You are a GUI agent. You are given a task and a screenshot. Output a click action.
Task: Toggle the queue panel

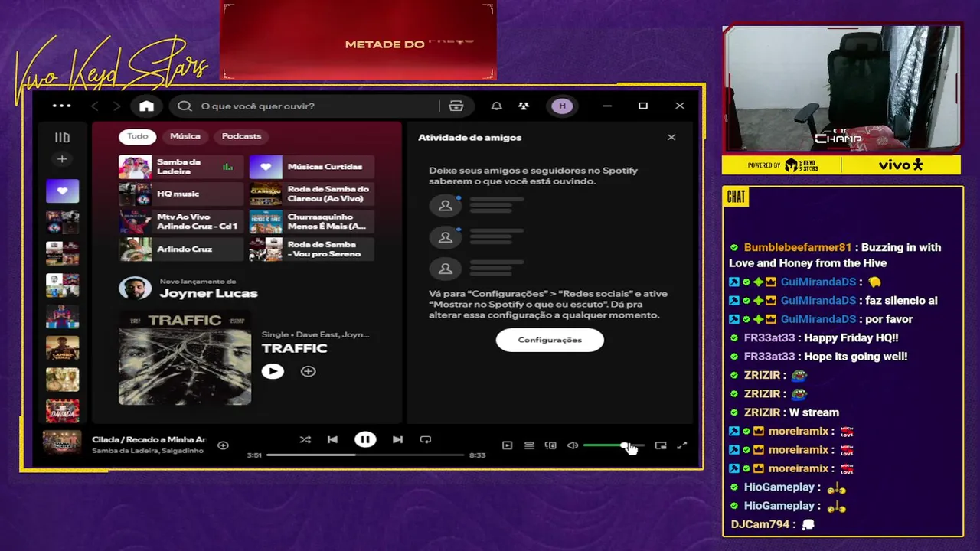click(529, 445)
